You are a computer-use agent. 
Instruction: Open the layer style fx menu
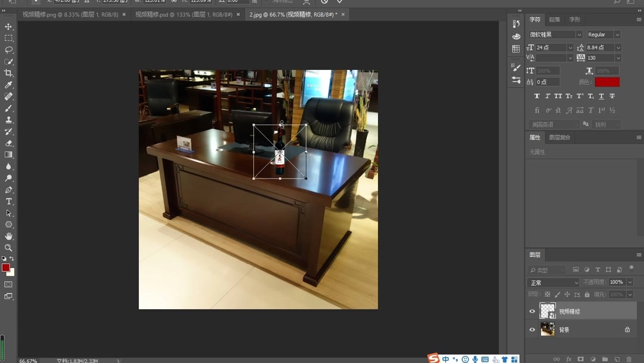click(x=569, y=359)
